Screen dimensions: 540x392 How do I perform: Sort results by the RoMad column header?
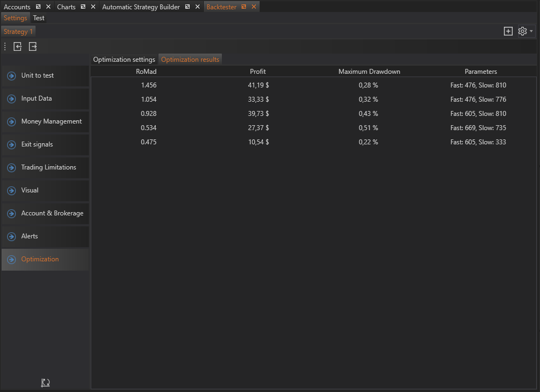point(146,72)
